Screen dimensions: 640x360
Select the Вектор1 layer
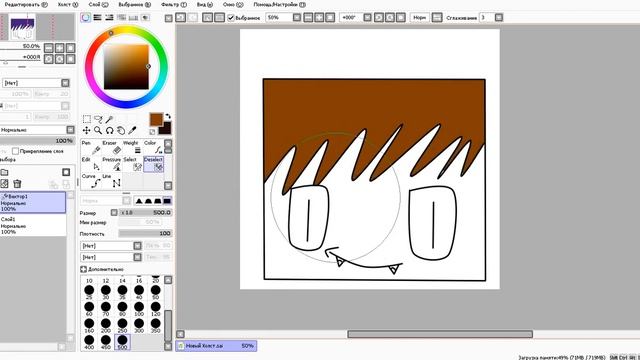coord(33,202)
